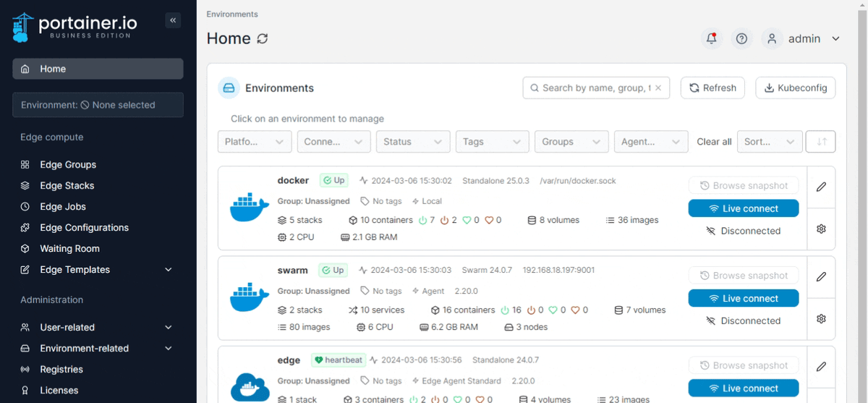Expand Edge Templates in sidebar
Screen dimensions: 868x403
tap(98, 269)
